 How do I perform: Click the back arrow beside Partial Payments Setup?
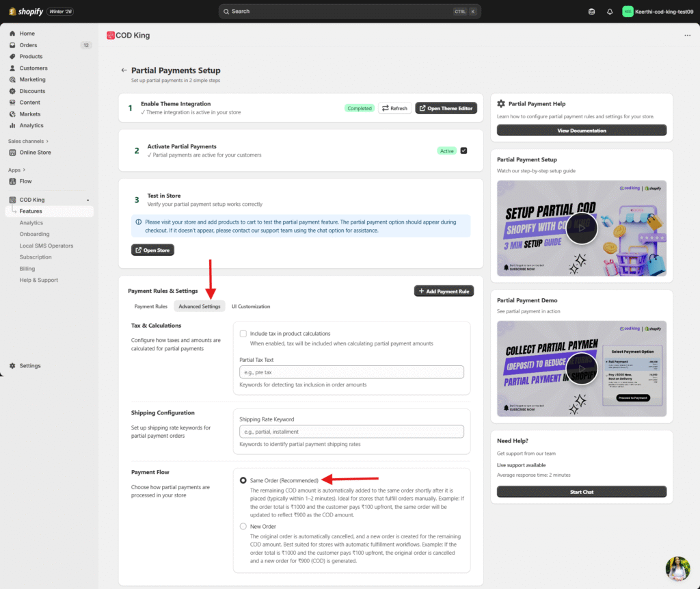tap(124, 70)
